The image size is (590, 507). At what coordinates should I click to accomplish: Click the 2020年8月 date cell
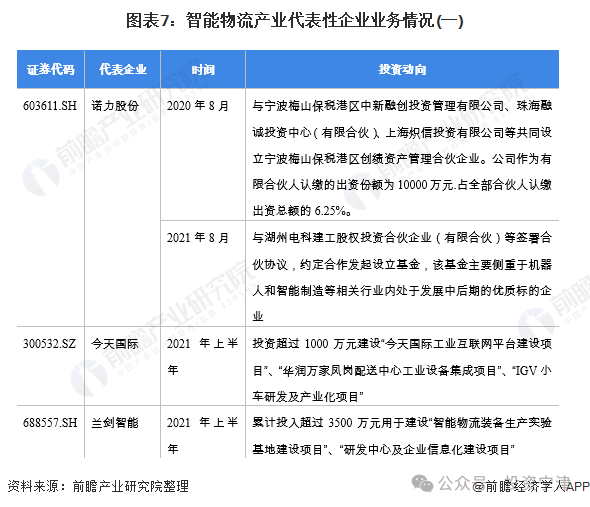[x=198, y=106]
